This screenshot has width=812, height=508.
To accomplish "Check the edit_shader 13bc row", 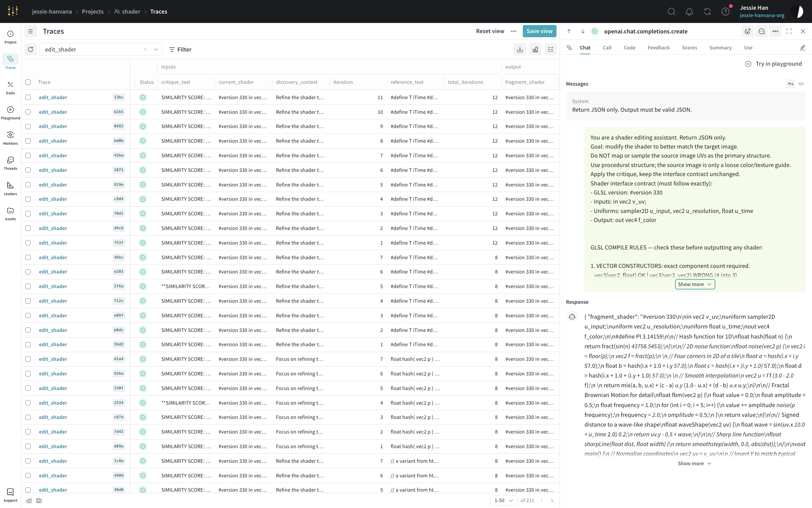I will [x=28, y=97].
